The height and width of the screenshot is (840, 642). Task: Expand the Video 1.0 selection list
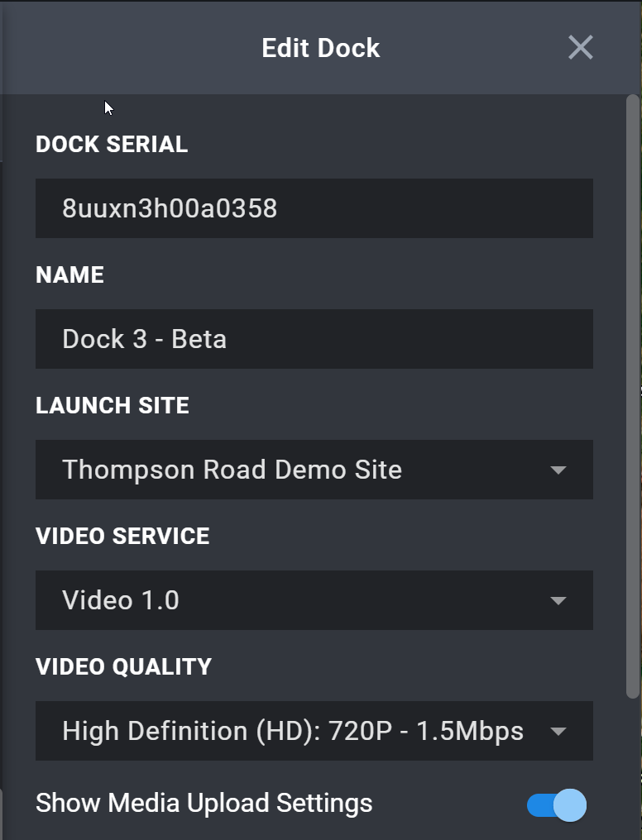pyautogui.click(x=314, y=600)
